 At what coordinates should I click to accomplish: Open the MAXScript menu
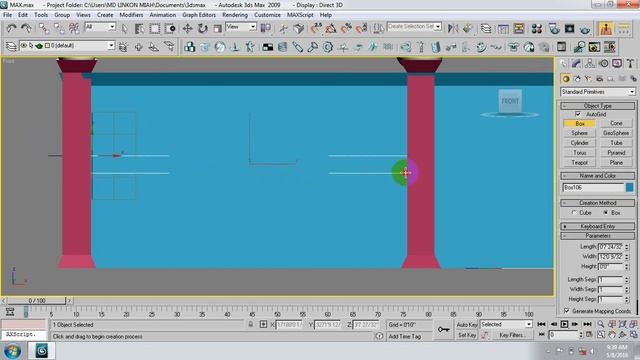click(x=300, y=15)
